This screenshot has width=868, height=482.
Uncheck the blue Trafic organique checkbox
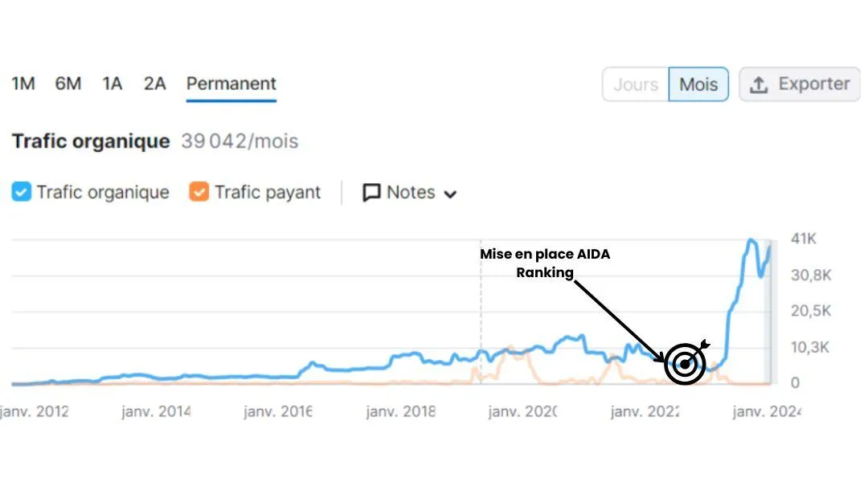pos(21,192)
